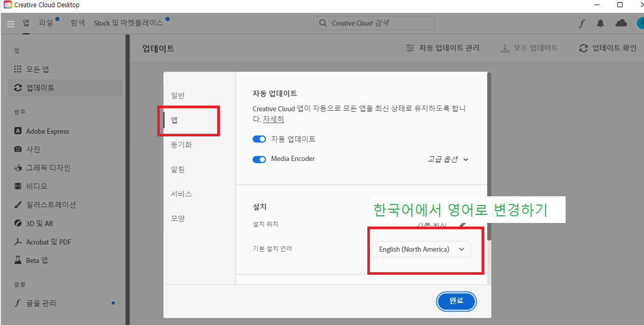Open the 기본 설치 언어 dropdown

421,249
